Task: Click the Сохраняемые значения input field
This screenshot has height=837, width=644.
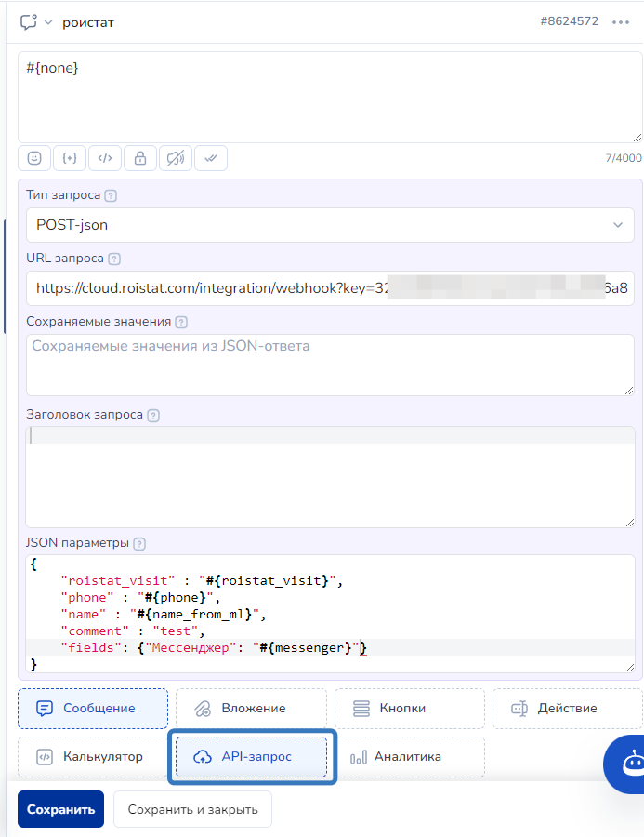Action: (330, 365)
